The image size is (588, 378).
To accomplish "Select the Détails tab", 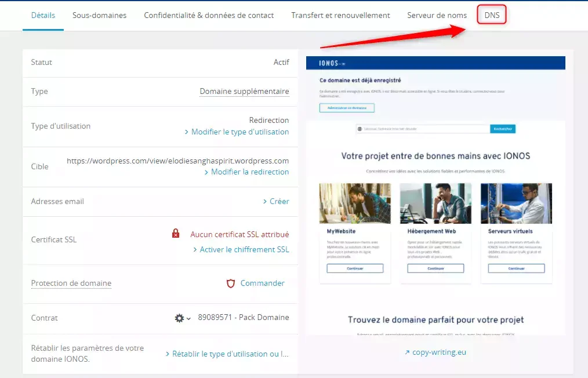I will coord(43,16).
